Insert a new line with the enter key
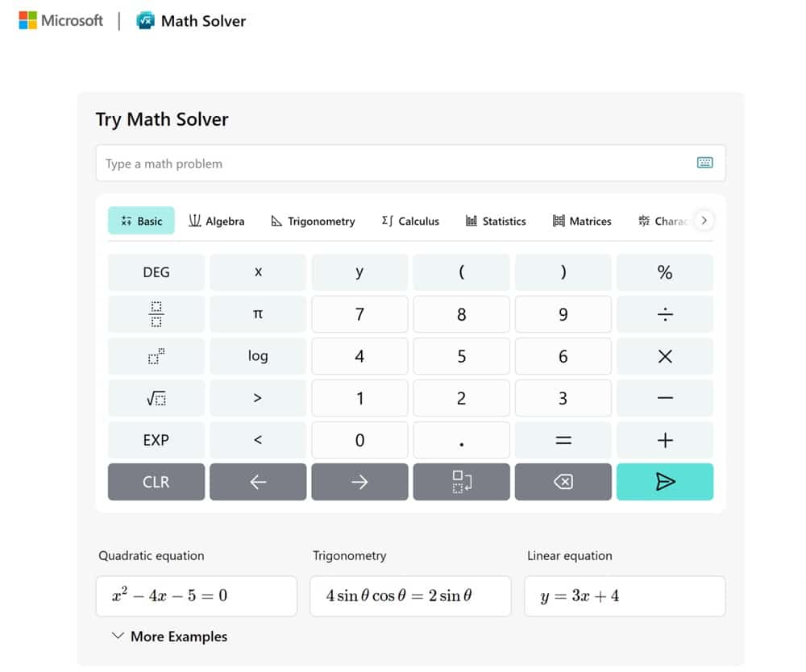 [x=461, y=482]
